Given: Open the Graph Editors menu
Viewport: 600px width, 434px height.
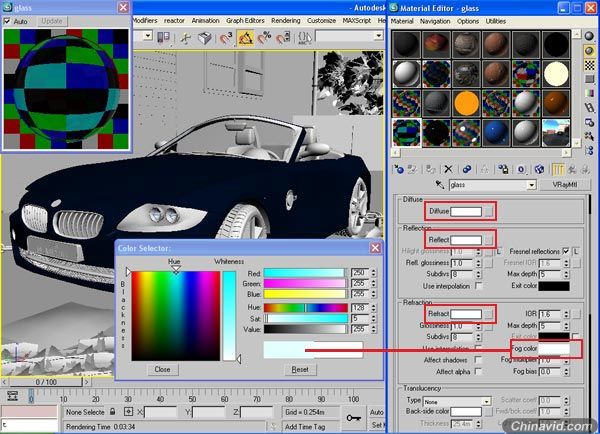Looking at the screenshot, I should pos(245,21).
